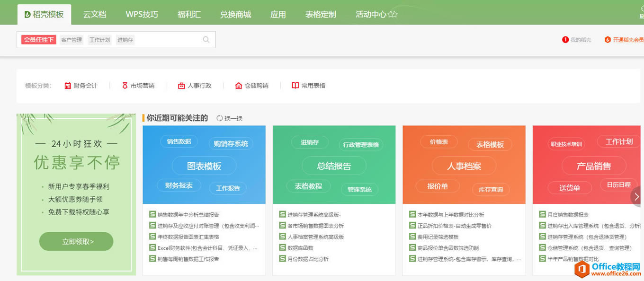Open 商品报价单含函数筛选功能 template
Viewport: 644px width, 281px height.
tap(448, 247)
